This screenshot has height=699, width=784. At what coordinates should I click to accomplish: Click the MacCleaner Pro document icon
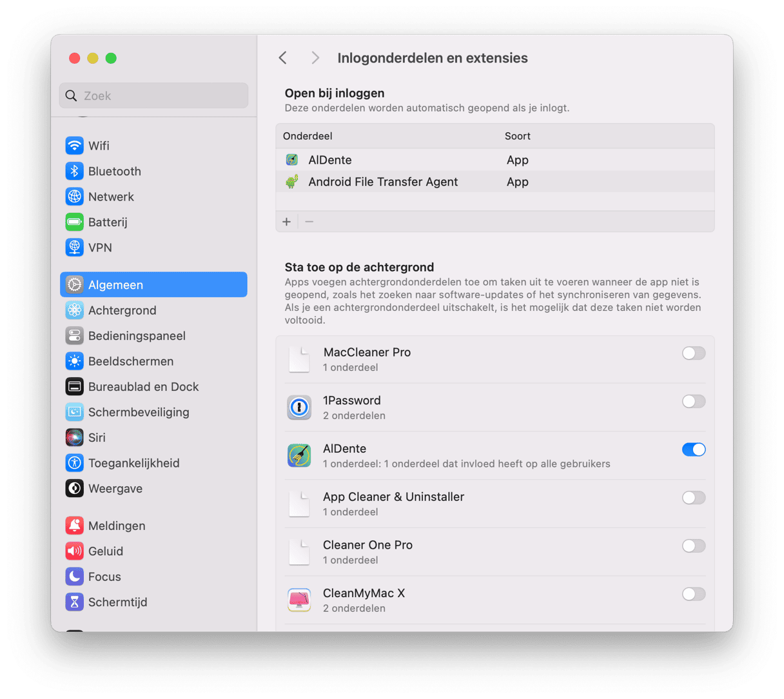[299, 359]
